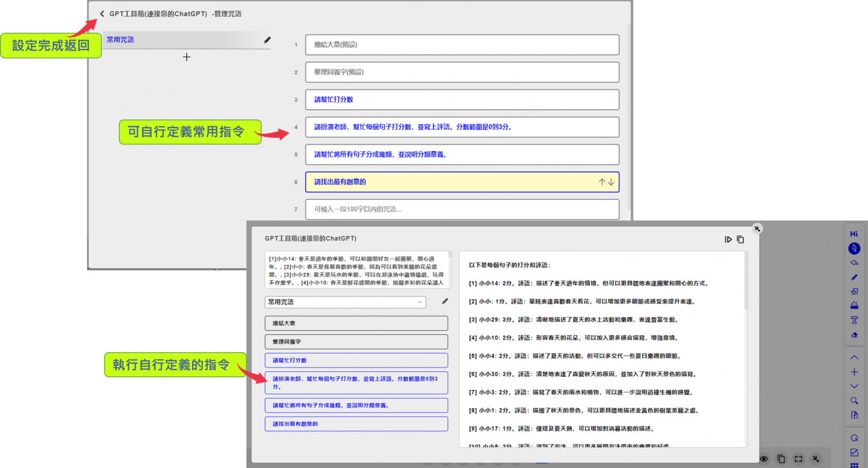Open the 常用咒語 dropdown in the toolbox
This screenshot has width=868, height=468.
(346, 302)
